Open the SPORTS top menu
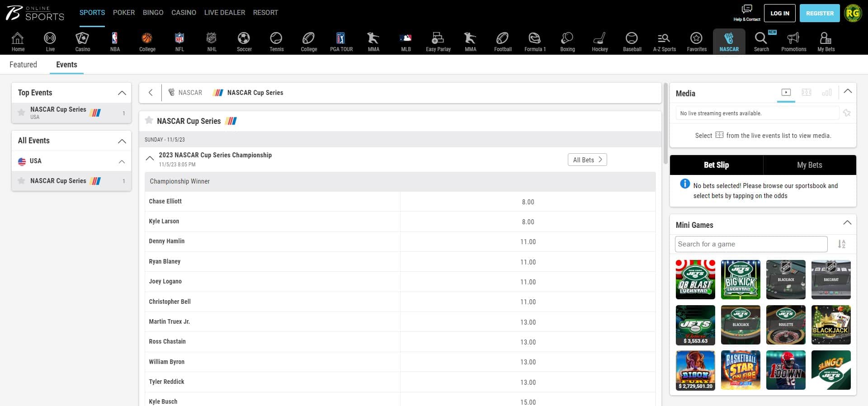This screenshot has height=406, width=868. (92, 13)
